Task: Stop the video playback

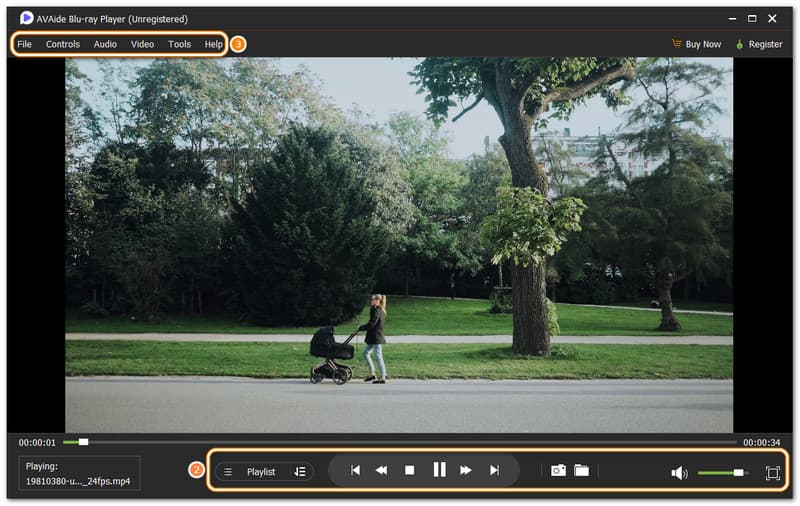Action: point(409,470)
